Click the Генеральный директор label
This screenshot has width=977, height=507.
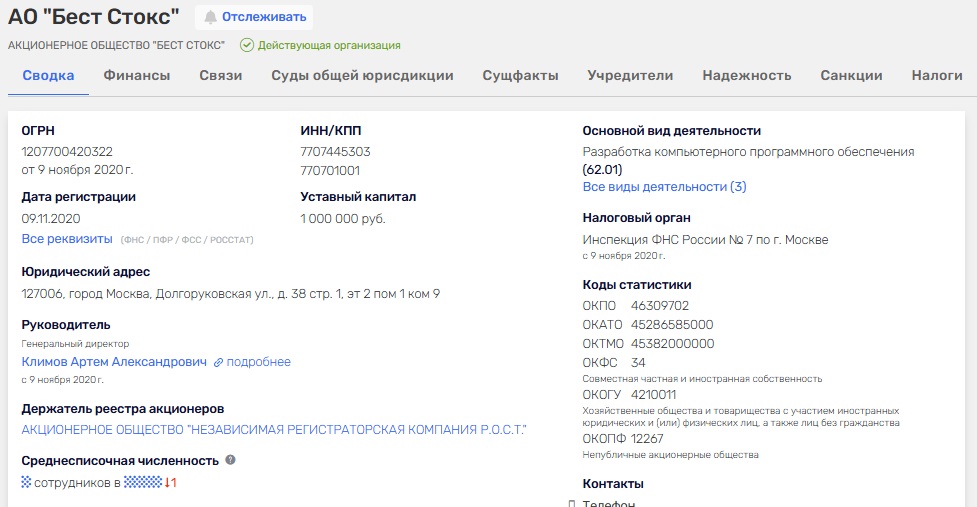pyautogui.click(x=75, y=344)
